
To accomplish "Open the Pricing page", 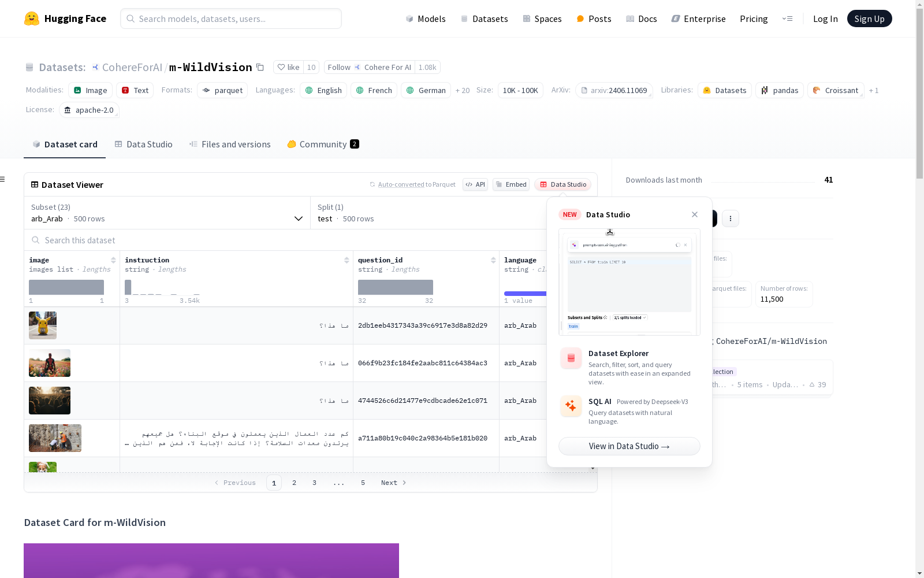I will pyautogui.click(x=754, y=18).
